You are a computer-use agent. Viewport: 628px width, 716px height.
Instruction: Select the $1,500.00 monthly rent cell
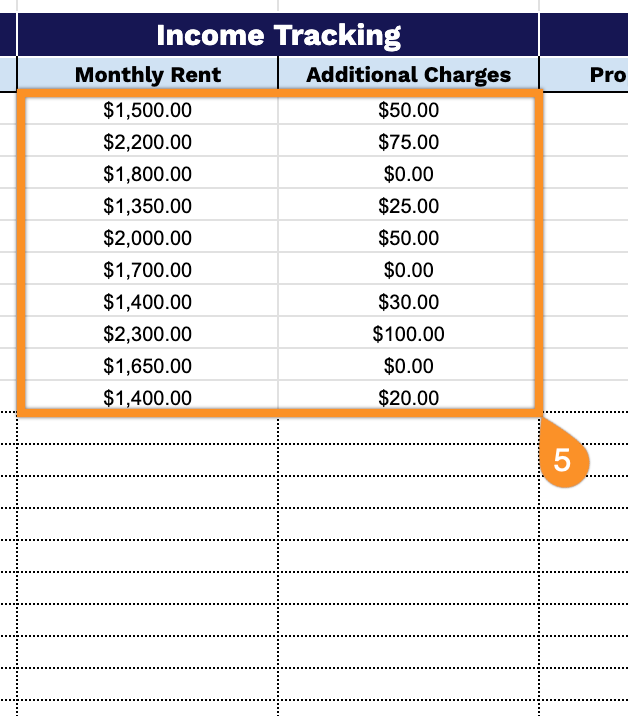(148, 110)
